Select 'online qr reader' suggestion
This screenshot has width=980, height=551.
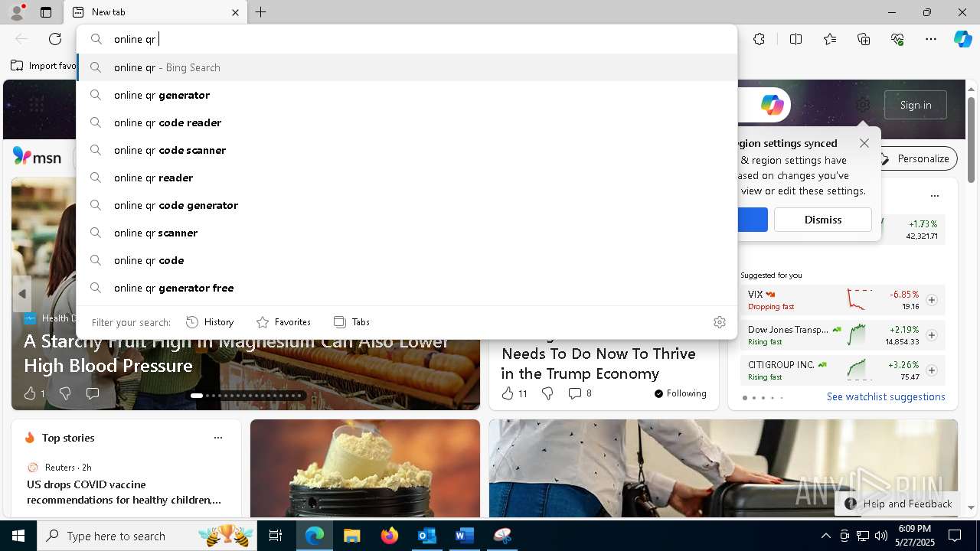(x=407, y=178)
